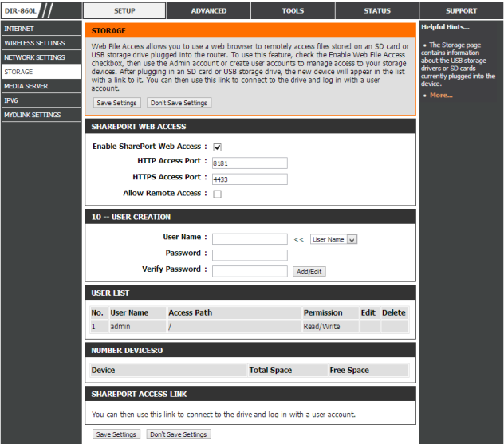This screenshot has height=444, width=504.
Task: Click the Delete column header
Action: tap(395, 312)
